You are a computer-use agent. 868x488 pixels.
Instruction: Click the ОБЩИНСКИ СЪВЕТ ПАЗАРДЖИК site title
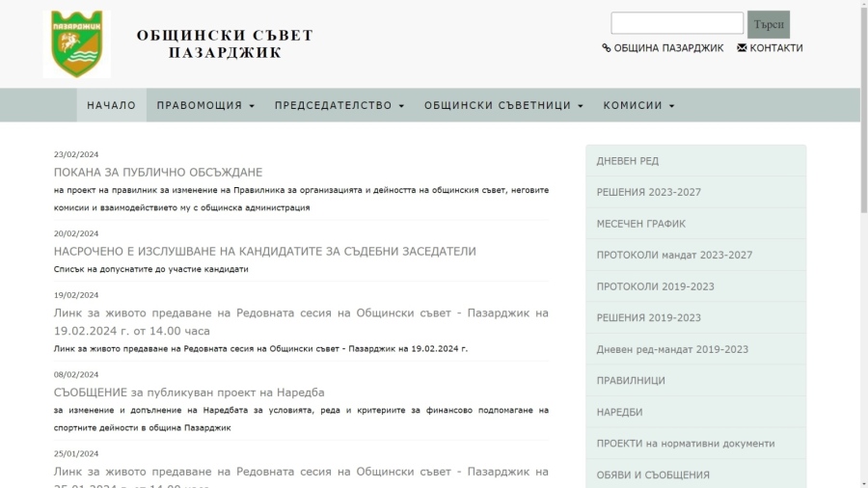pos(225,43)
